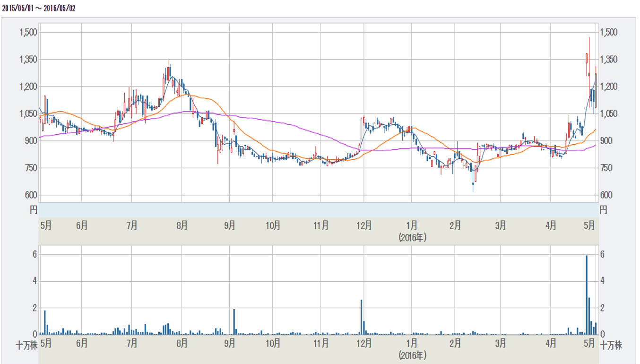The image size is (640, 364).
Task: Select the 2月 label under the volume chart
Action: (455, 343)
